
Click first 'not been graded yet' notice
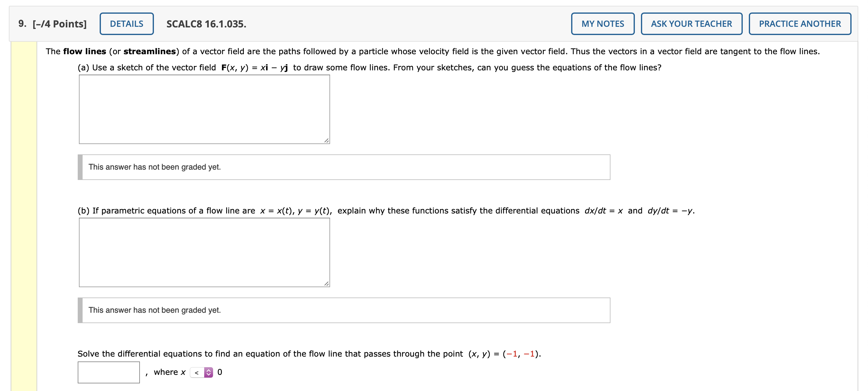[344, 167]
